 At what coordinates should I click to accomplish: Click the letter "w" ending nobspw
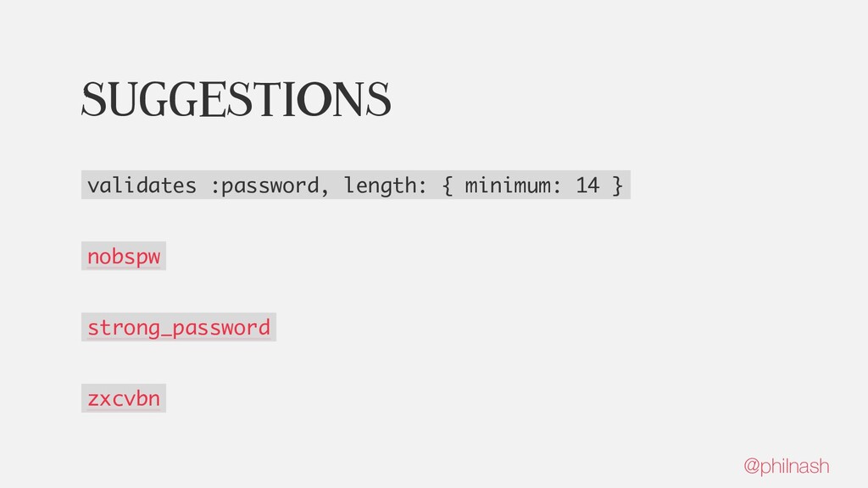click(153, 257)
